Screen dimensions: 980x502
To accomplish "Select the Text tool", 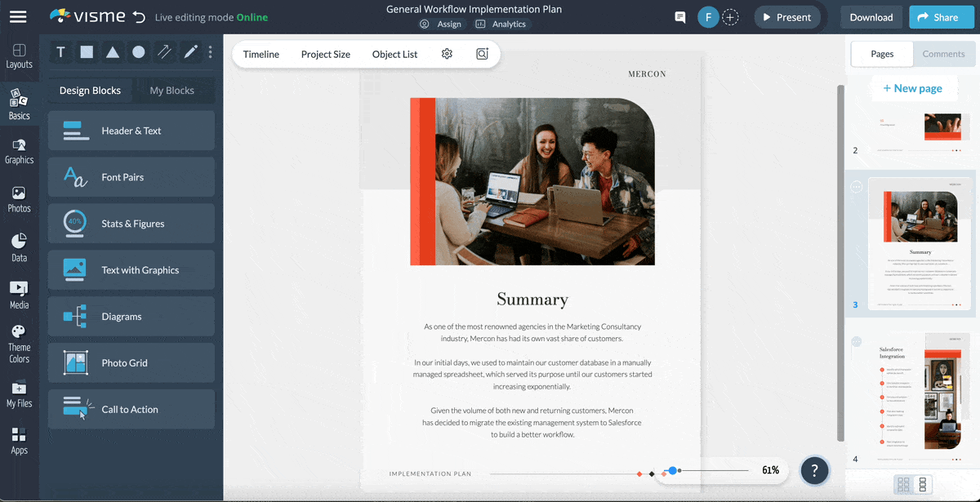I will coord(60,51).
